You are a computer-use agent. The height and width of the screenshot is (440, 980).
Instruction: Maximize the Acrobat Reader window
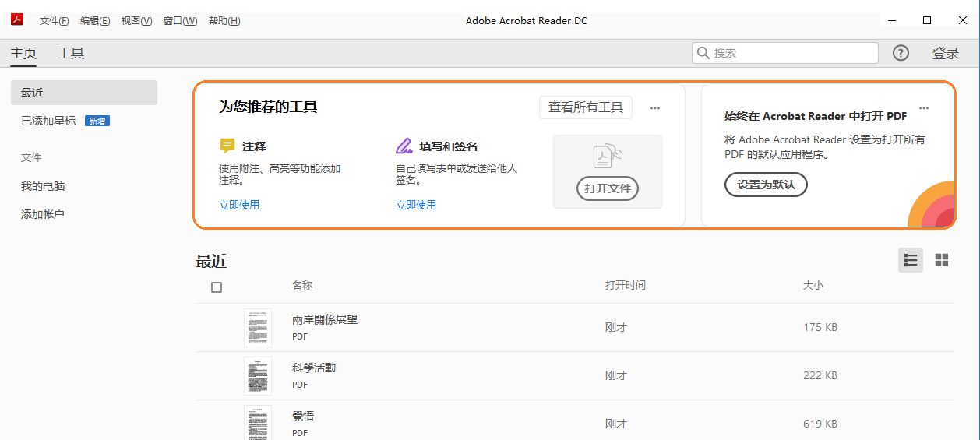[927, 20]
